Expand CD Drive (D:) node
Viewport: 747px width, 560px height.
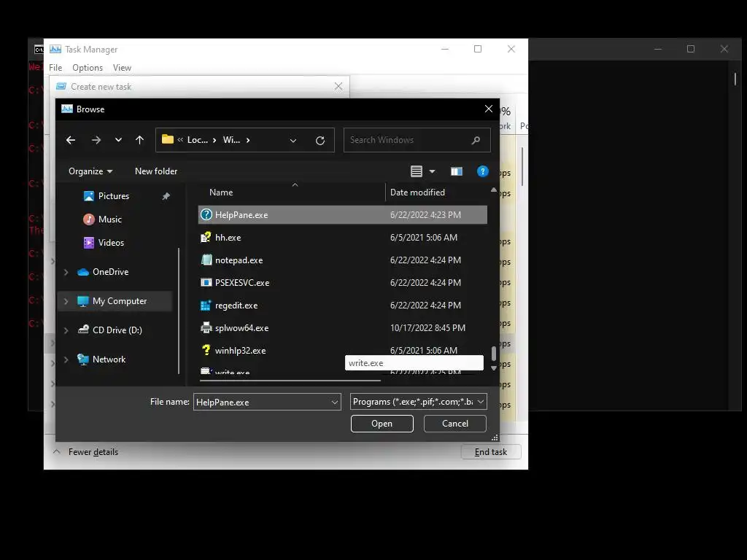(x=66, y=330)
